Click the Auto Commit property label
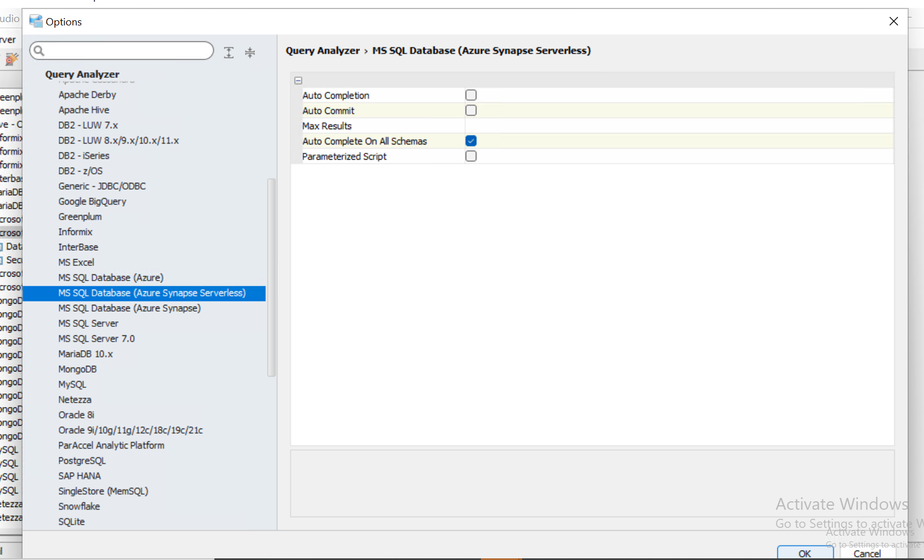 pyautogui.click(x=329, y=111)
